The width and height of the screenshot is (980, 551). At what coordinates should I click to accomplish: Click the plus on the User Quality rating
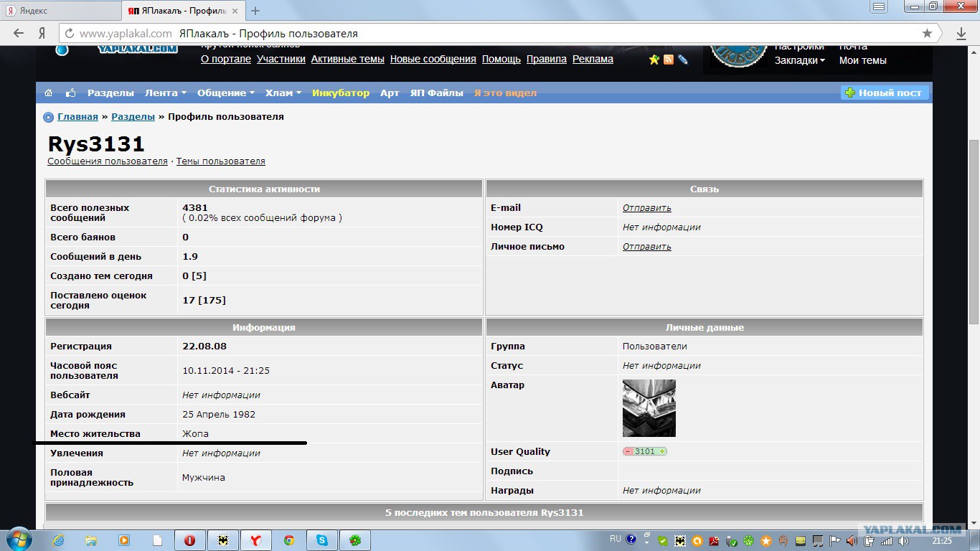click(x=661, y=451)
